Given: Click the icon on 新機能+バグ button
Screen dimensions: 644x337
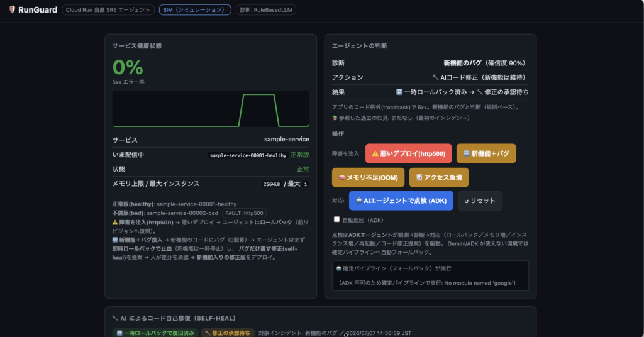Looking at the screenshot, I should (466, 153).
